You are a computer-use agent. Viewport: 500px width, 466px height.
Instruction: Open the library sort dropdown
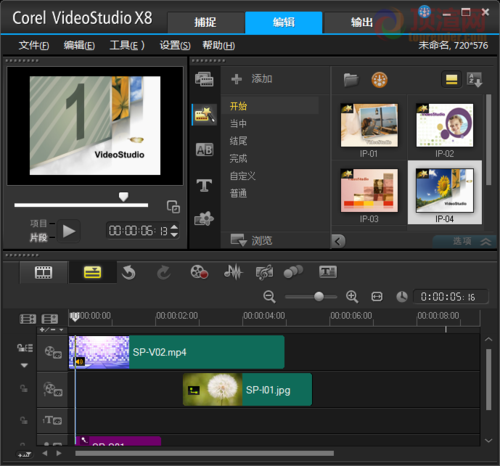point(475,80)
